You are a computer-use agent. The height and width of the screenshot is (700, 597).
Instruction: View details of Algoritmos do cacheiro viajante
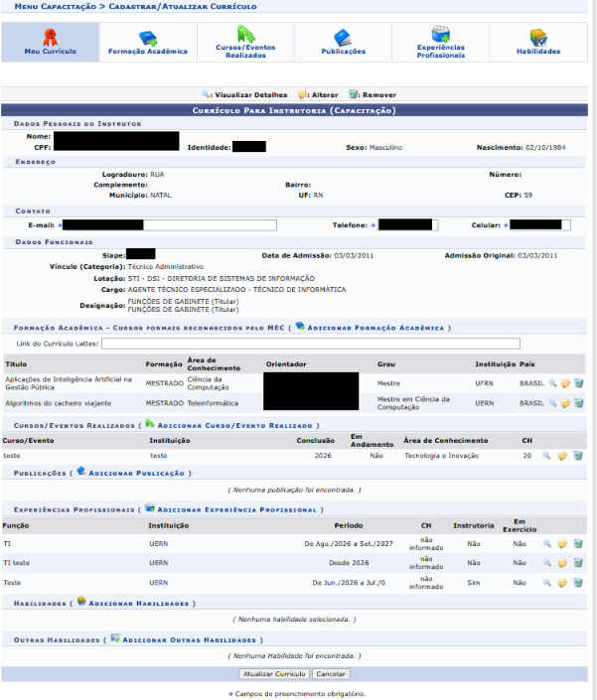tap(552, 403)
